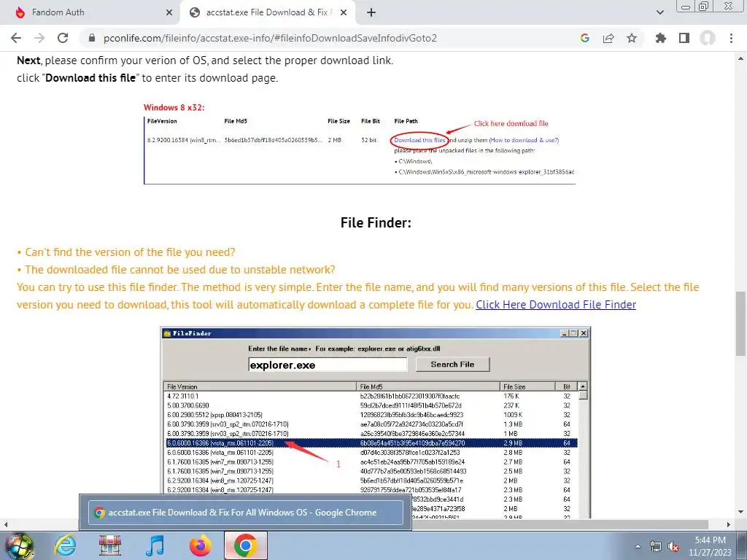Click horizontal scrollbar left arrow
This screenshot has height=560, width=747.
(5, 525)
